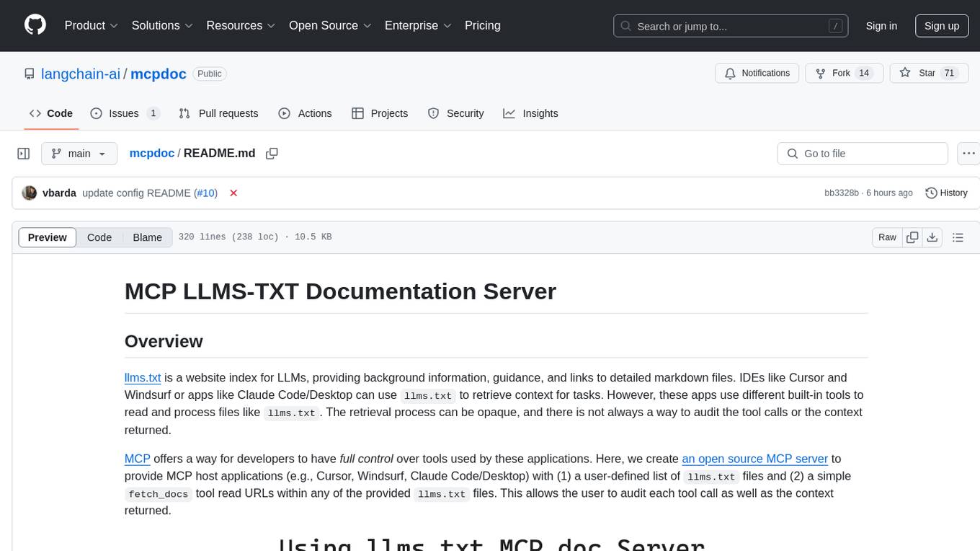This screenshot has height=551, width=980.
Task: Star the mcpdoc repository
Action: pos(929,73)
